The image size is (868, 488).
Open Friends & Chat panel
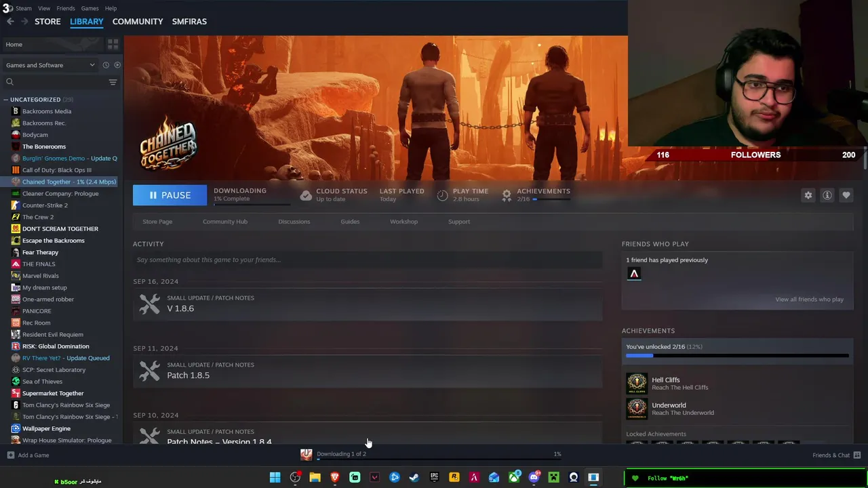(x=836, y=455)
